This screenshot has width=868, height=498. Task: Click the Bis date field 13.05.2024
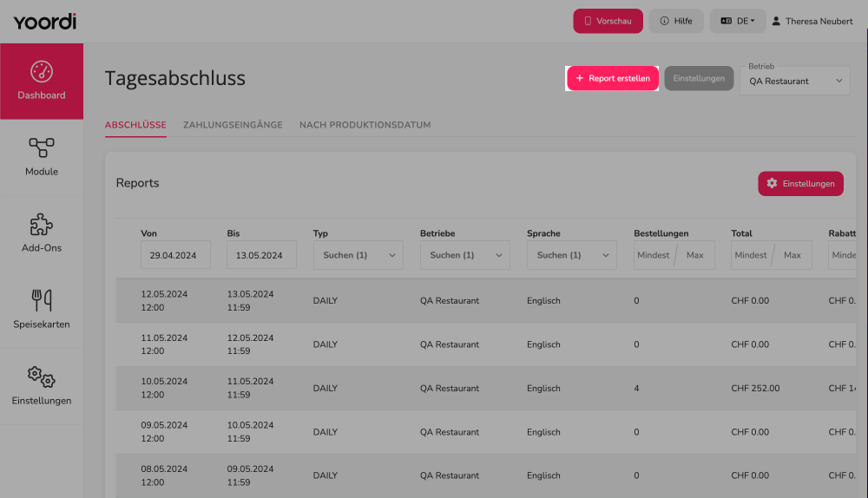pyautogui.click(x=261, y=255)
